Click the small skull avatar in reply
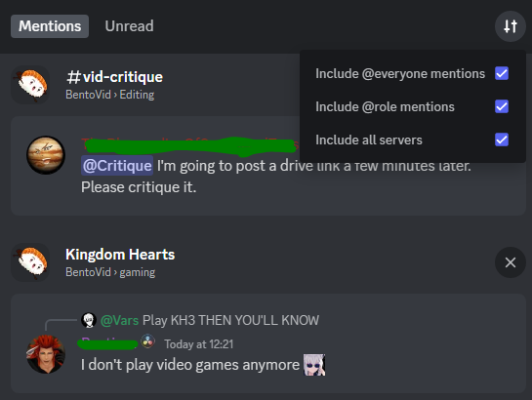Screen dimensions: 532x400 click(x=89, y=320)
